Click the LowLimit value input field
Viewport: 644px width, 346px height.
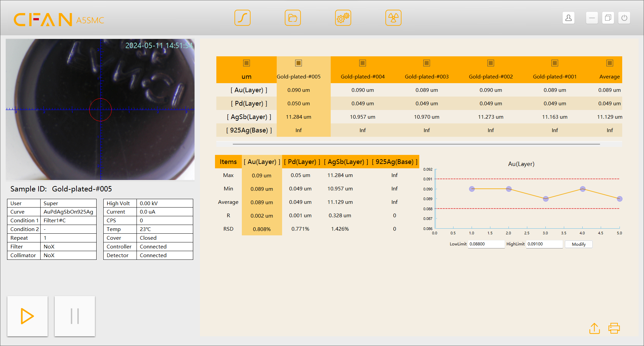(x=486, y=244)
